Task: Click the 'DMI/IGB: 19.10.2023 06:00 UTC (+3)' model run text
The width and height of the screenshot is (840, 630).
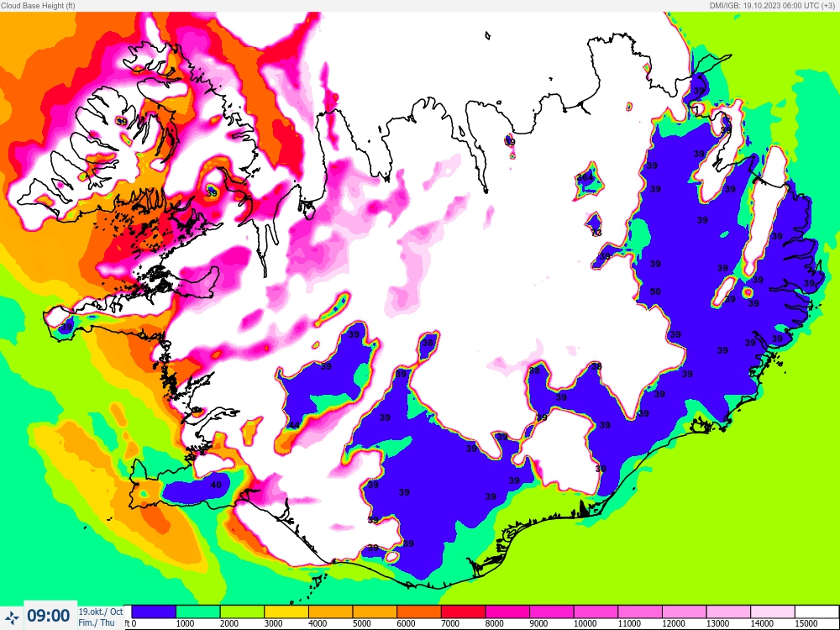Action: click(771, 5)
